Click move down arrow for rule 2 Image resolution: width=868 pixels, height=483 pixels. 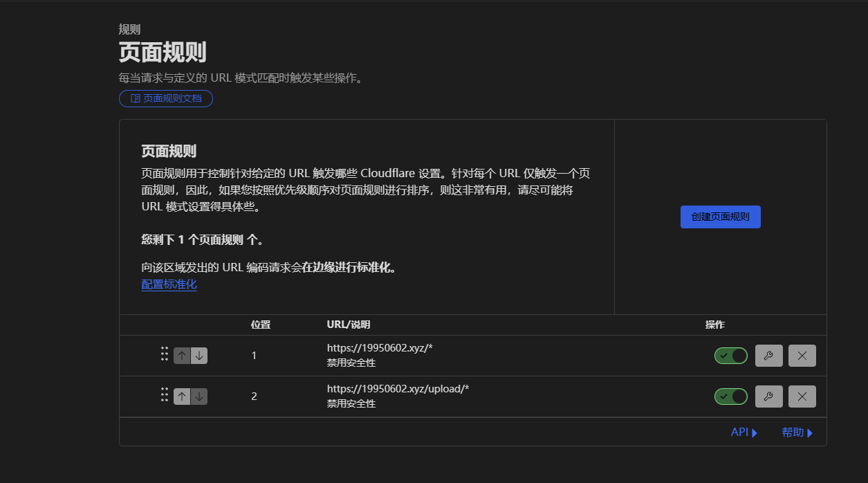point(199,397)
